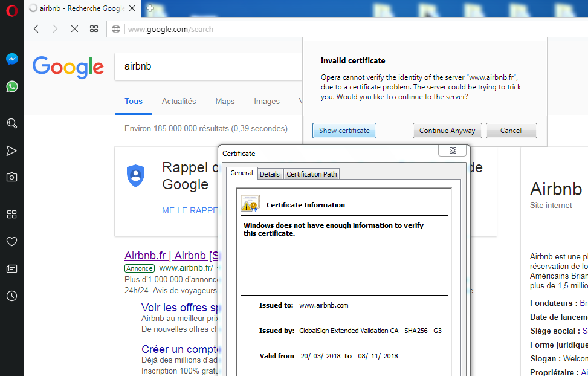Open the Actualités search tab
The image size is (588, 376).
click(x=179, y=102)
